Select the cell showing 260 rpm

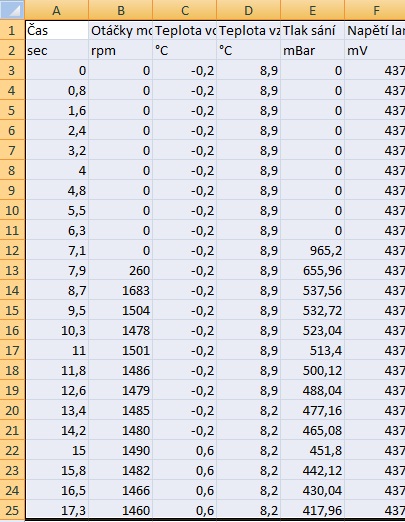coord(121,270)
